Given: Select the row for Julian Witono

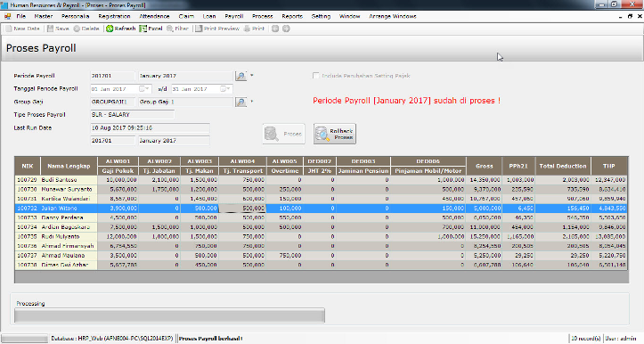Looking at the screenshot, I should [x=322, y=209].
